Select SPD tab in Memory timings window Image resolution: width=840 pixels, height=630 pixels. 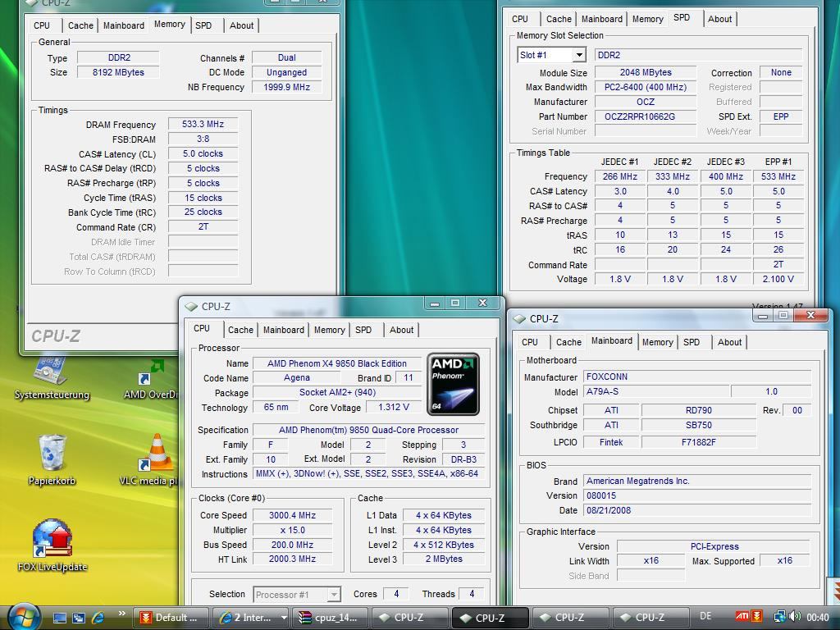(x=203, y=25)
